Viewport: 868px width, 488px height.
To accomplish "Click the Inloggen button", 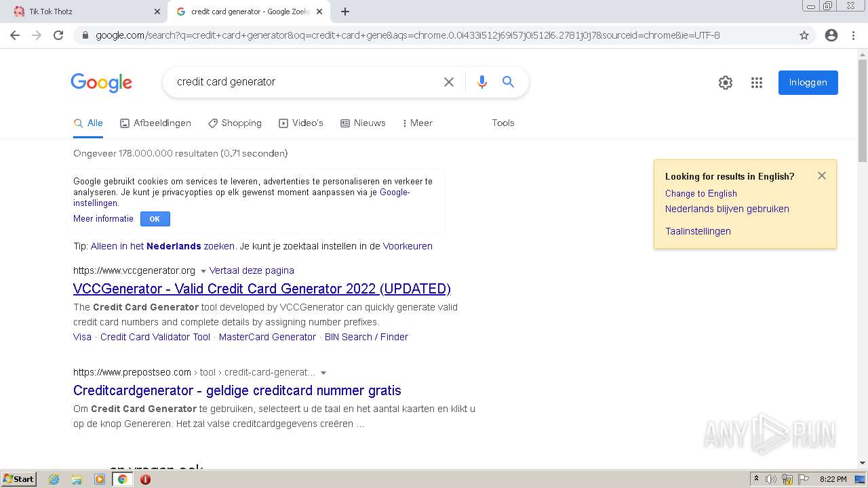I will pos(808,83).
